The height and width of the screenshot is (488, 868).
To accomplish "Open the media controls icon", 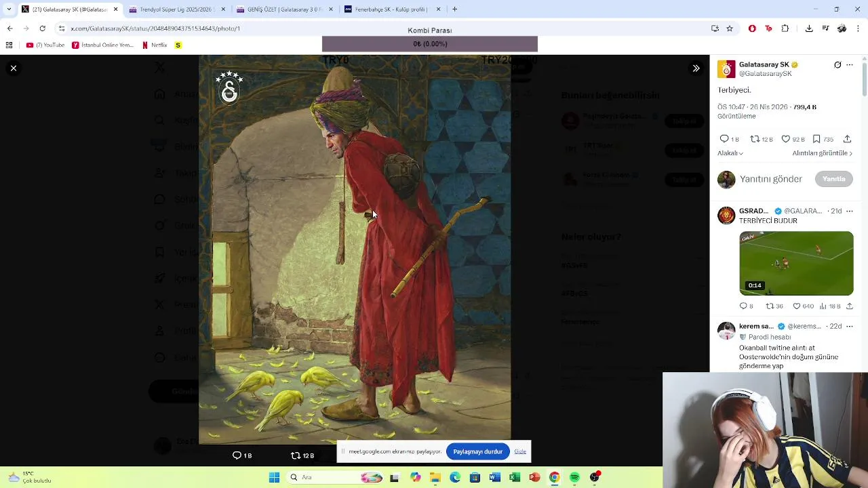I will pyautogui.click(x=825, y=28).
